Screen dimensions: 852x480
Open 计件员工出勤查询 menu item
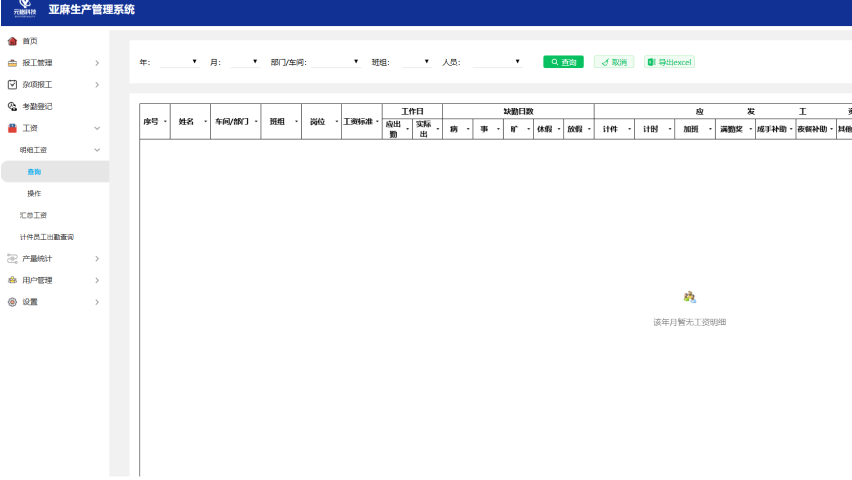pyautogui.click(x=47, y=237)
